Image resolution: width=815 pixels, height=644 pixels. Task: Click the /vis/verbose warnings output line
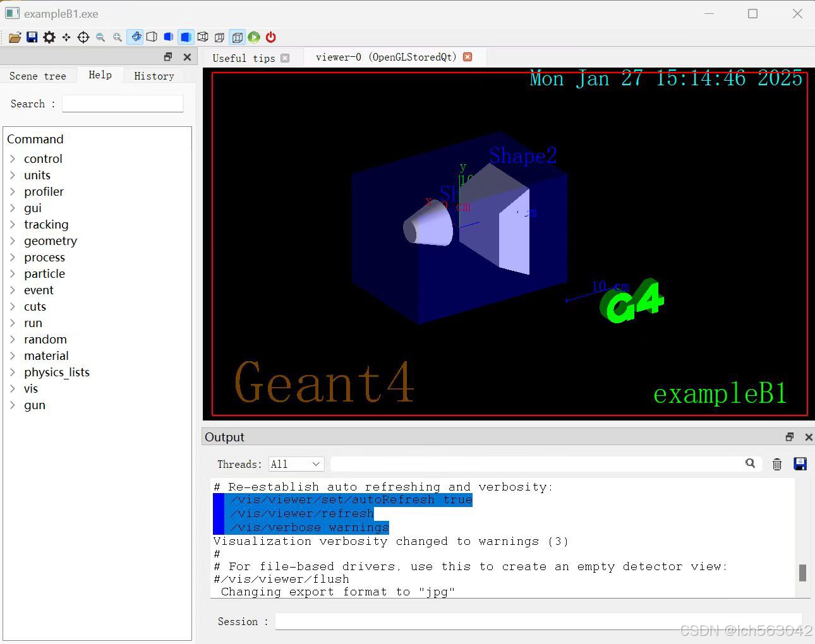tap(310, 527)
